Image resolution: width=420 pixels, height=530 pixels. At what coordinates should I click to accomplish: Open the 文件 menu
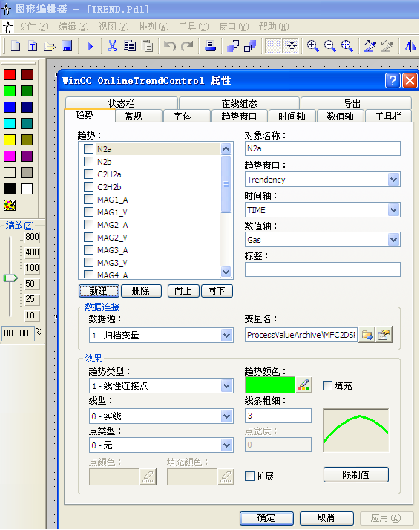pyautogui.click(x=33, y=27)
